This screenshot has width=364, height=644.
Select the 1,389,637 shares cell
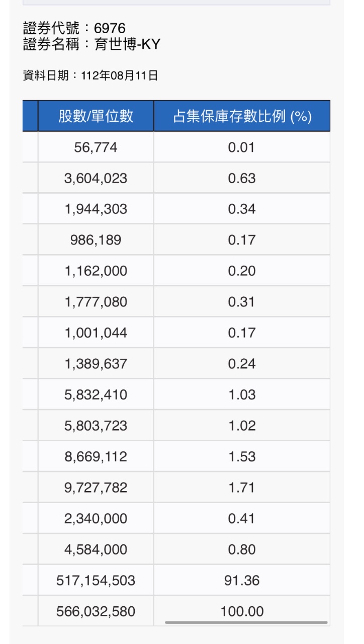[x=96, y=364]
